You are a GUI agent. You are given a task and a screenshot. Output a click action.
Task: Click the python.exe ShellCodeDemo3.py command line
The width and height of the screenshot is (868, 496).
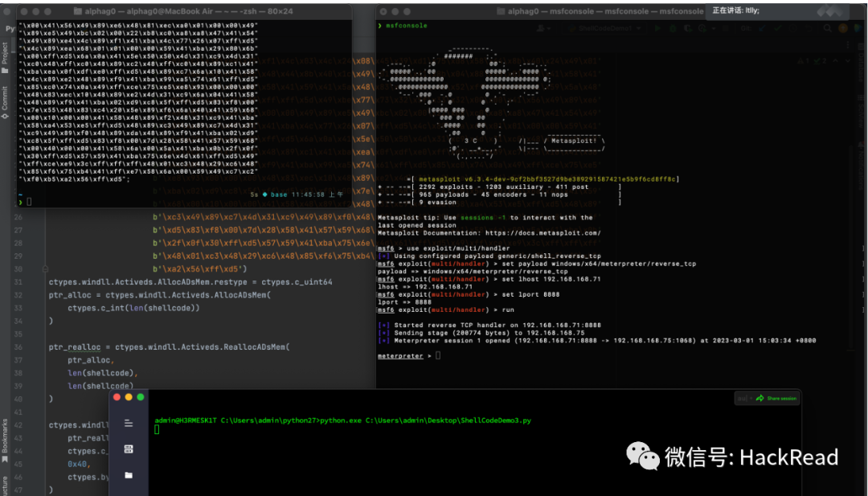[x=342, y=420]
